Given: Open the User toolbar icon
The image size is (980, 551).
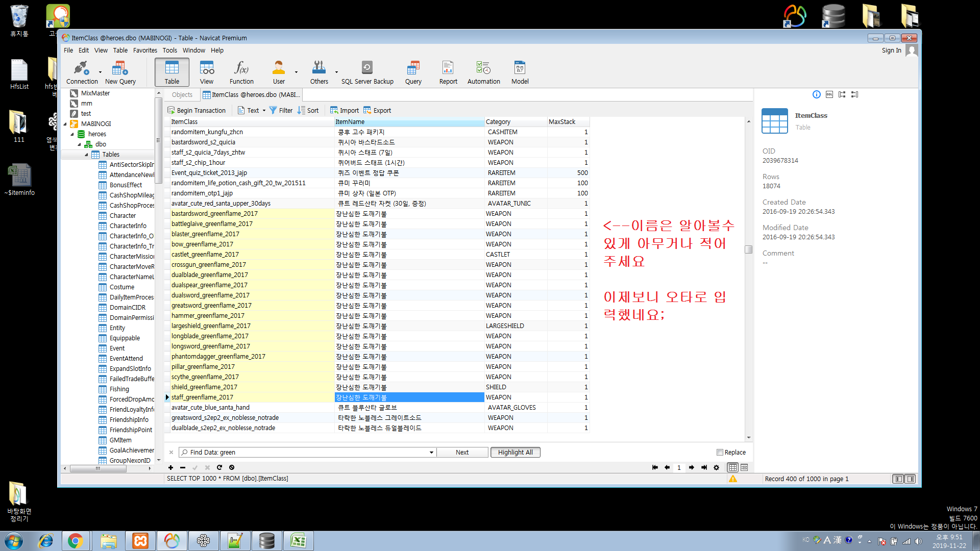Looking at the screenshot, I should pyautogui.click(x=279, y=72).
